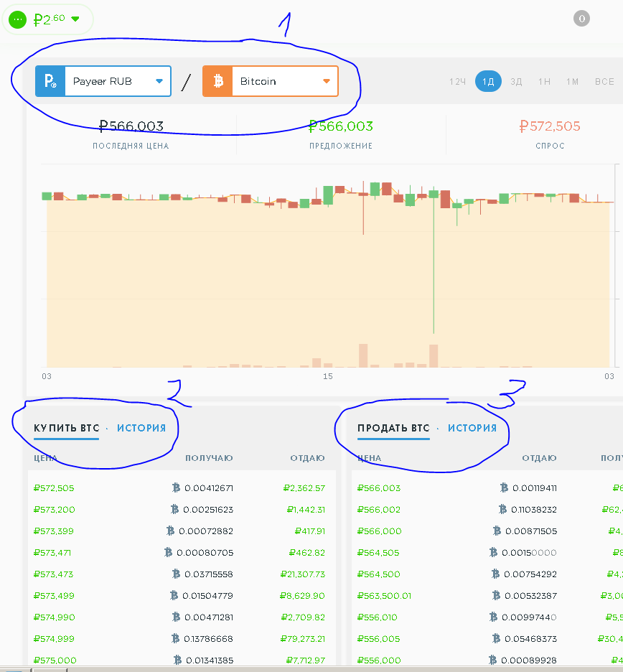Click buy total ₽2,362.57

tap(304, 488)
